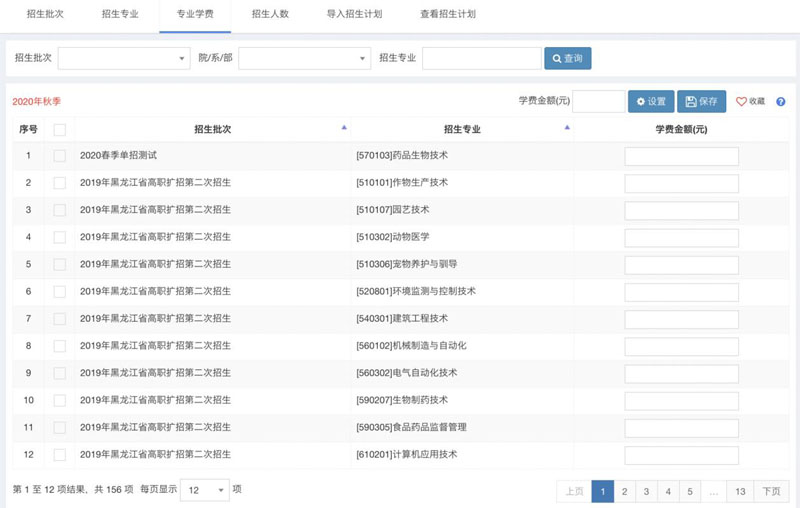Image resolution: width=800 pixels, height=508 pixels.
Task: Switch to the 招生人数 tab
Action: coord(270,15)
